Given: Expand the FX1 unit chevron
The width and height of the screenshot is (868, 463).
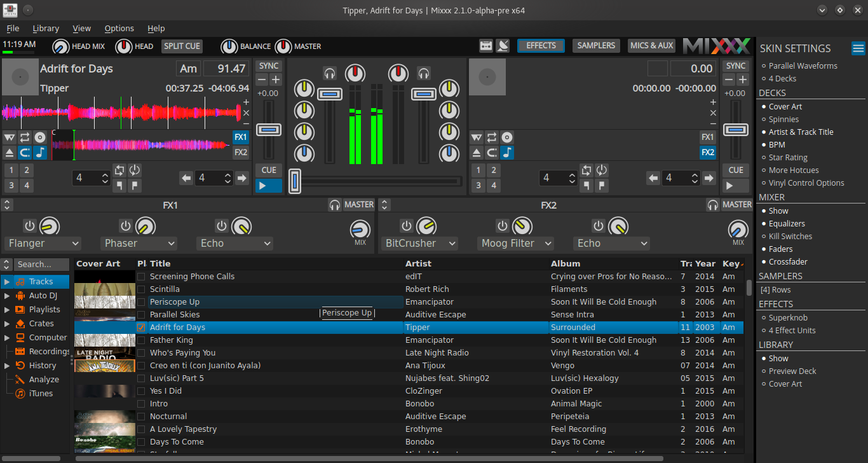Looking at the screenshot, I should pyautogui.click(x=7, y=205).
